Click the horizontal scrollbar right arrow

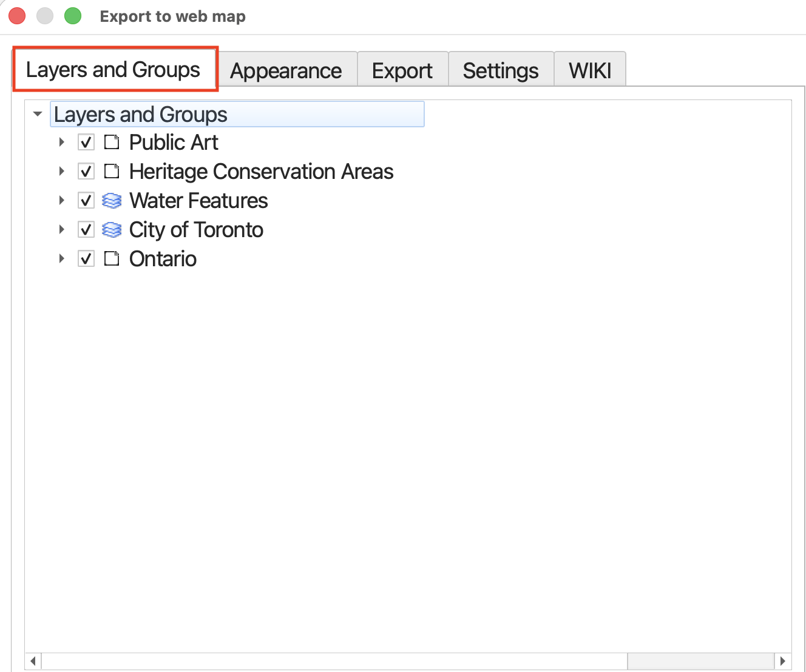(x=783, y=660)
